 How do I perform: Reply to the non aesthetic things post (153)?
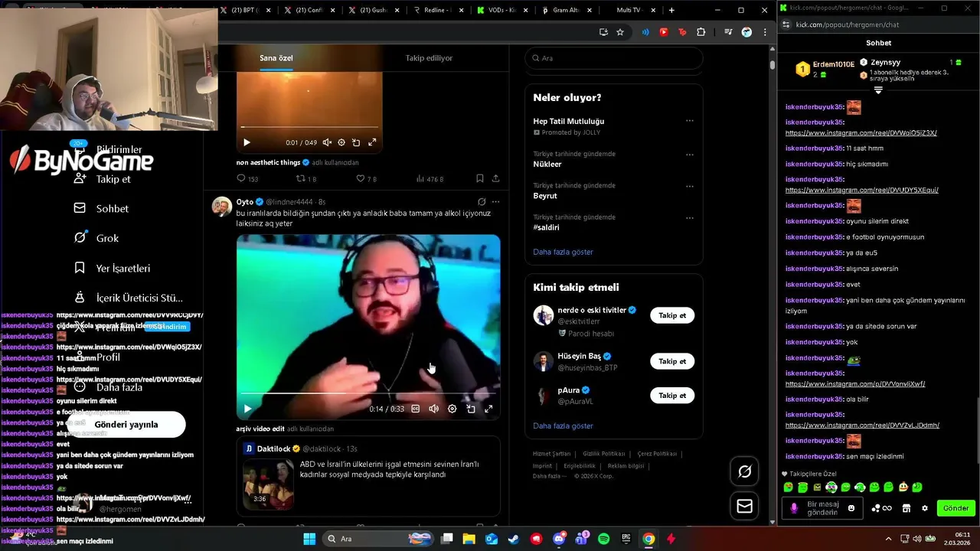[247, 178]
